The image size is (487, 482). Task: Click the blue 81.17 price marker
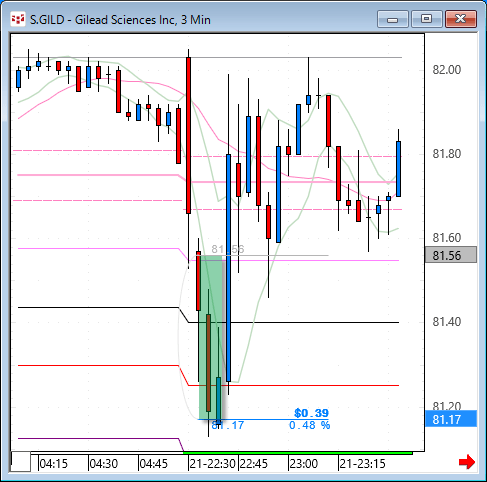tap(451, 419)
